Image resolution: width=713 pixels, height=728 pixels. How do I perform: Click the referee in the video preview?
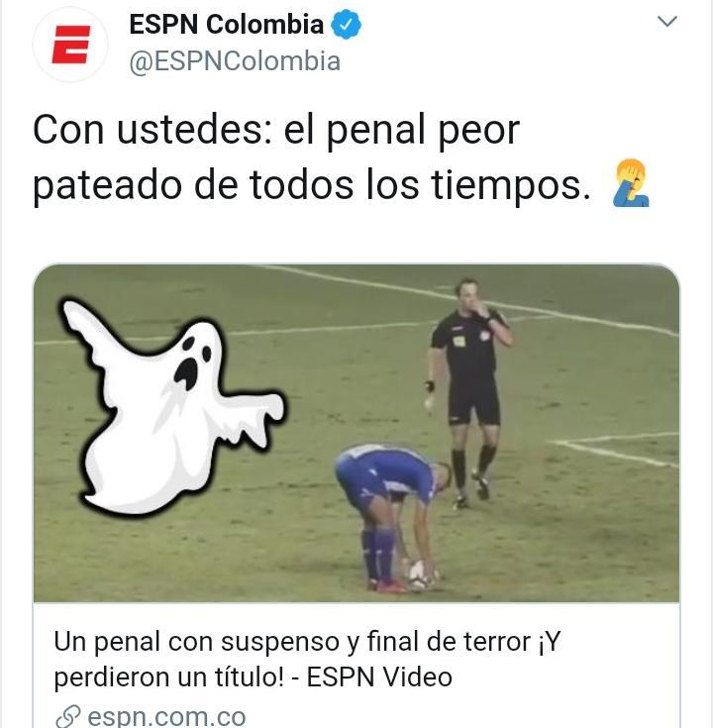[x=469, y=392]
